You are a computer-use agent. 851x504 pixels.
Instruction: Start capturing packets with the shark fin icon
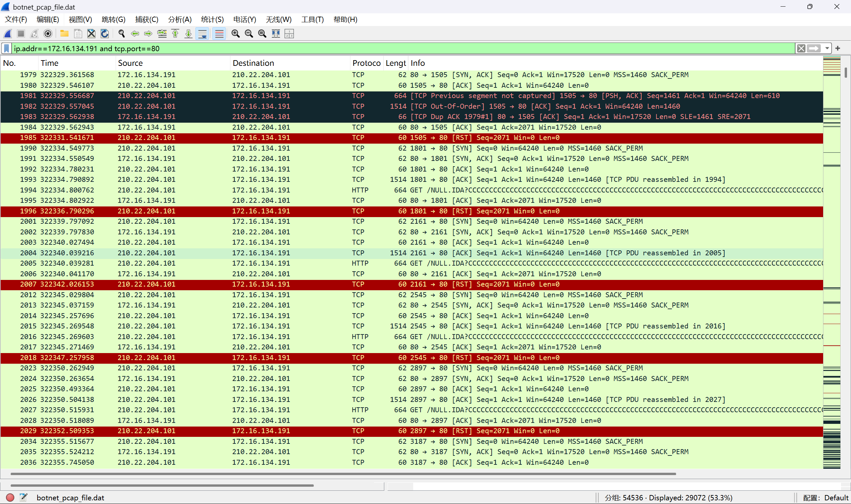tap(8, 34)
